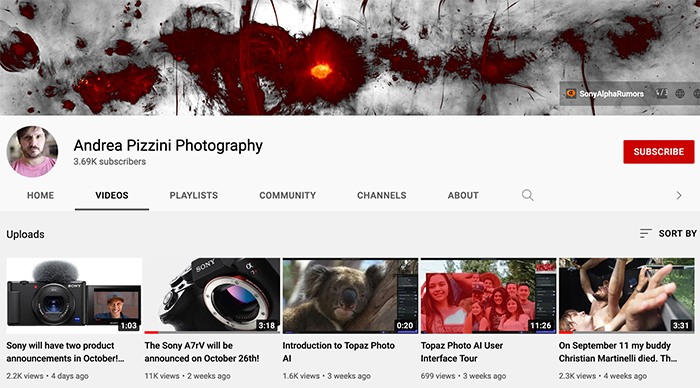The image size is (700, 388).
Task: Click the SonyAlphaRumors banner icon
Action: click(571, 93)
